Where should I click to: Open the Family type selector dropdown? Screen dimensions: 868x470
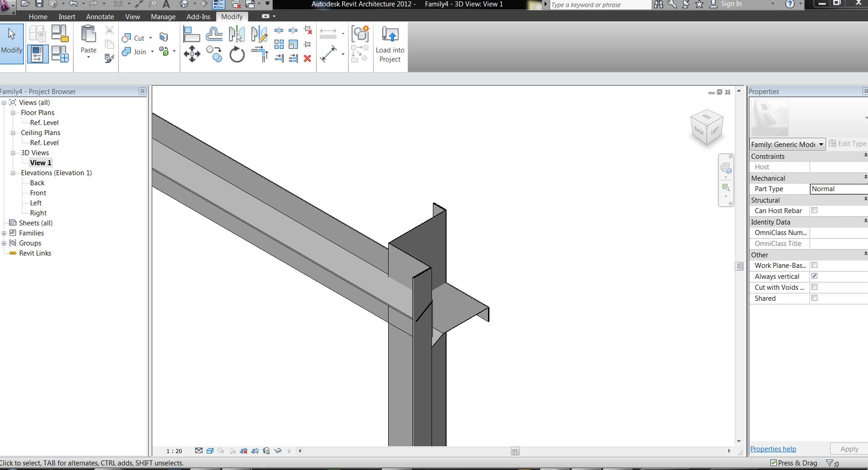click(x=821, y=144)
